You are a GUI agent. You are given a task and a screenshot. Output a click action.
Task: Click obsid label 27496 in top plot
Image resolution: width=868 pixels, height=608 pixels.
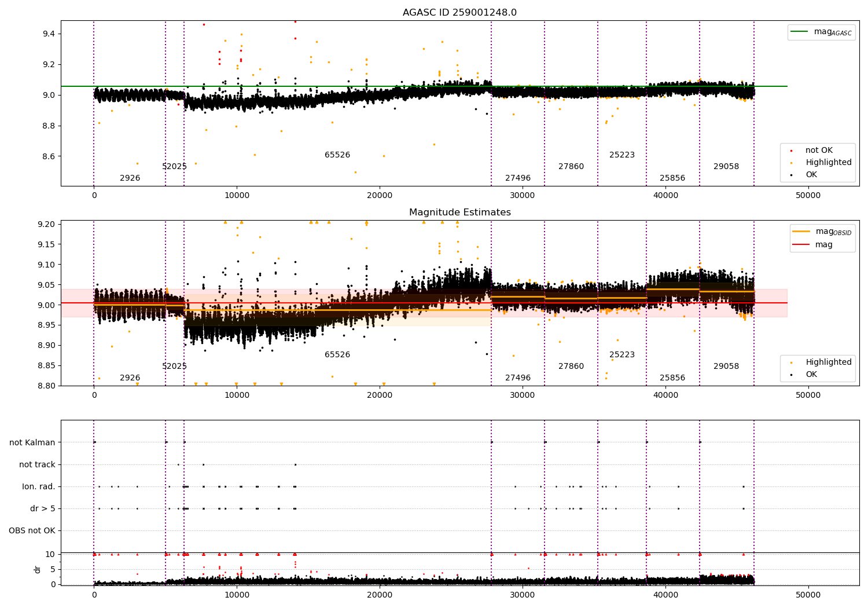click(x=518, y=178)
